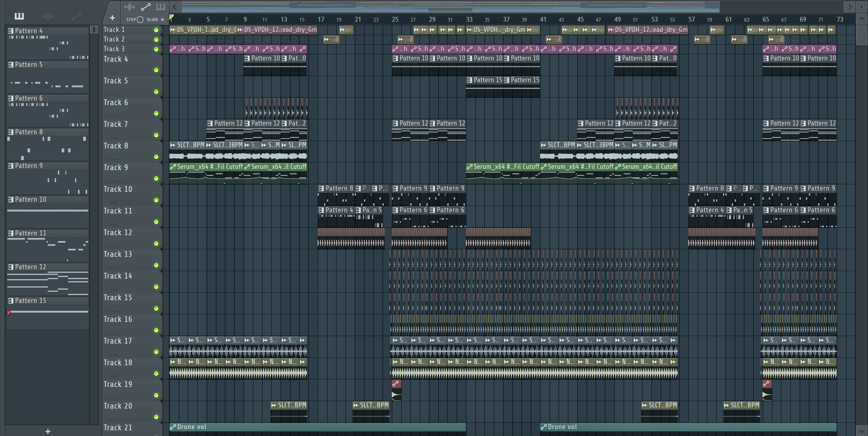This screenshot has width=868, height=436.
Task: Click bar 49 on the timeline ruler
Action: [617, 20]
